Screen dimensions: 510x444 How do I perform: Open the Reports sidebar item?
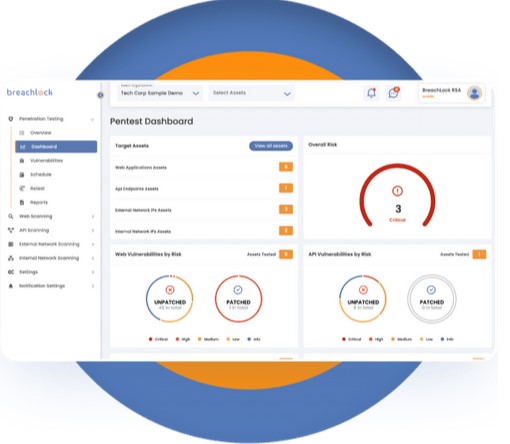39,202
